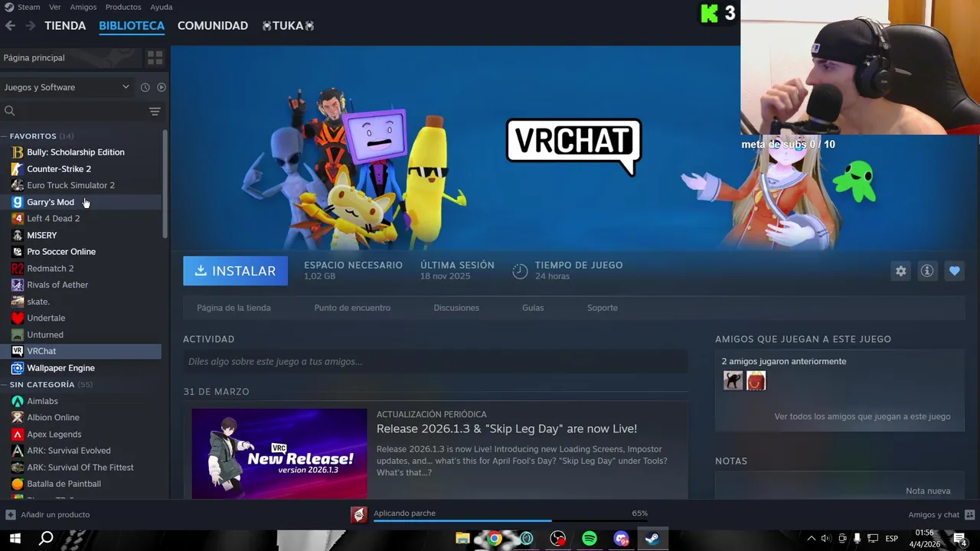
Task: Open the COMUNIDAD tab
Action: point(213,26)
